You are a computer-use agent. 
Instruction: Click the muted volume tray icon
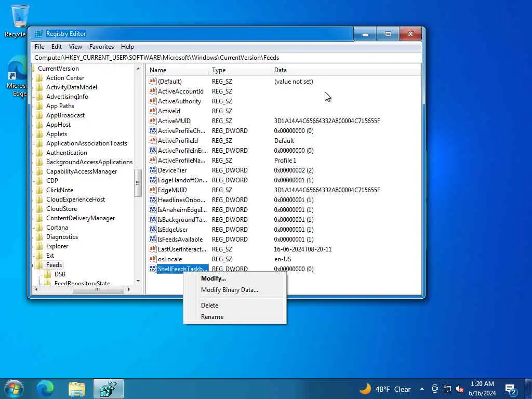460,389
